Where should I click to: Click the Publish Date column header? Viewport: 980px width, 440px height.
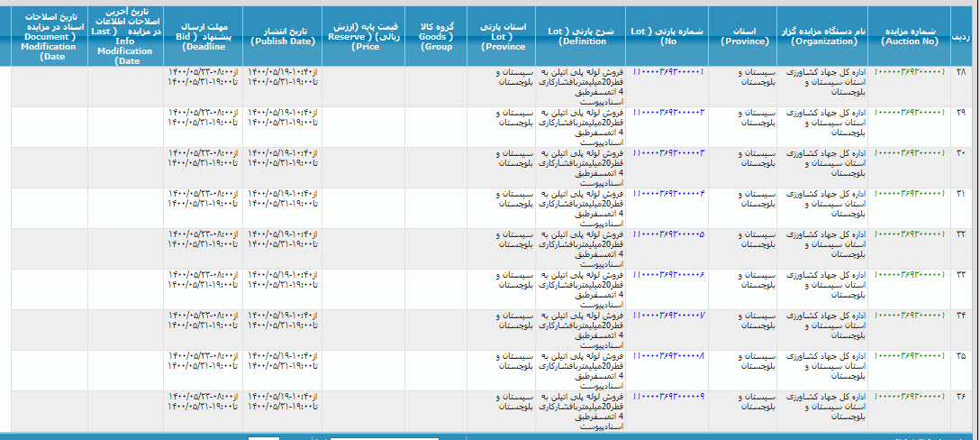click(282, 36)
